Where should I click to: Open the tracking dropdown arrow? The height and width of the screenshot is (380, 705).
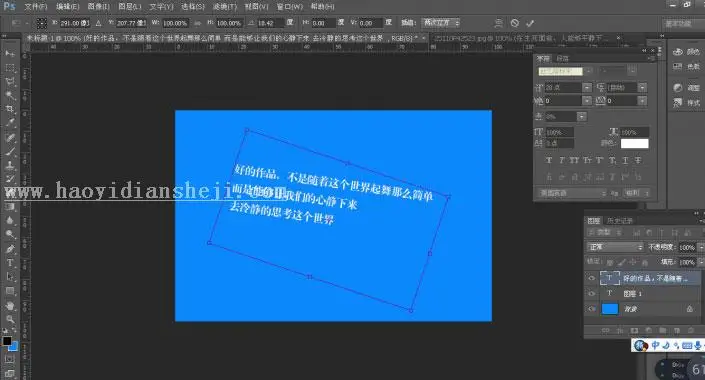[643, 101]
